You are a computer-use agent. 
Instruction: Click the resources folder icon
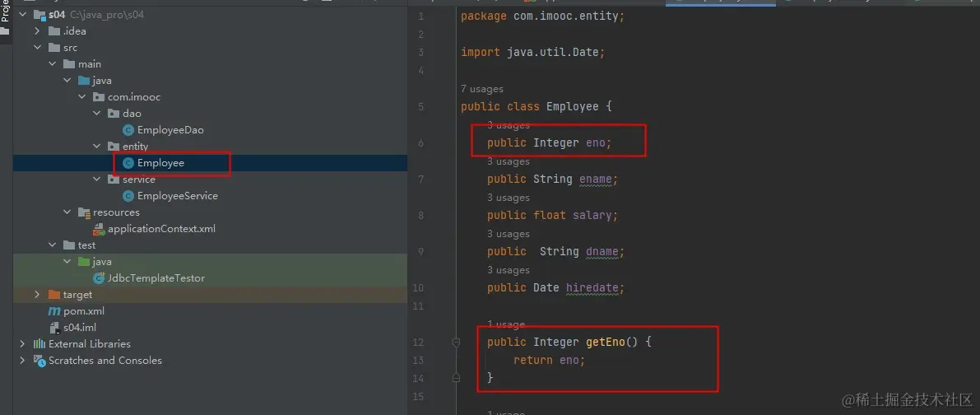[84, 212]
